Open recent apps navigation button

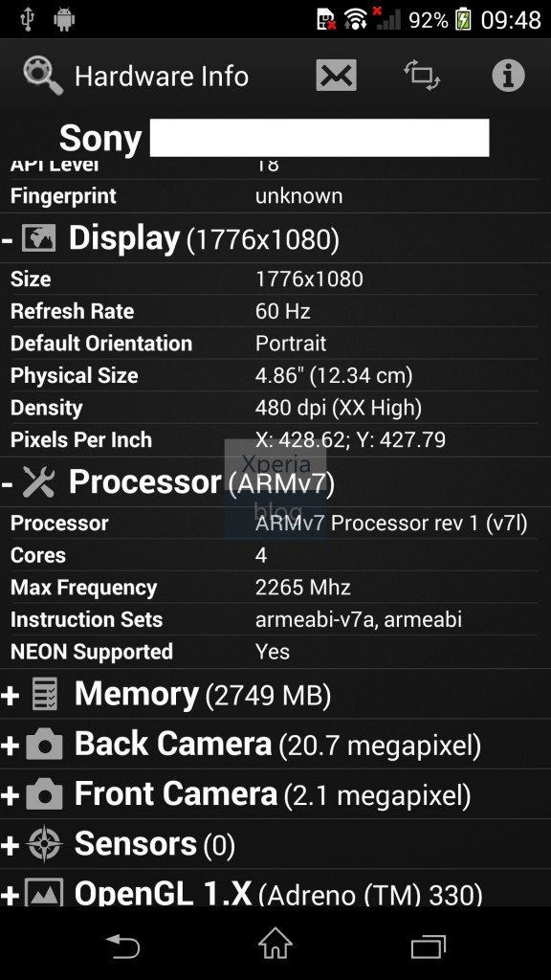click(428, 946)
